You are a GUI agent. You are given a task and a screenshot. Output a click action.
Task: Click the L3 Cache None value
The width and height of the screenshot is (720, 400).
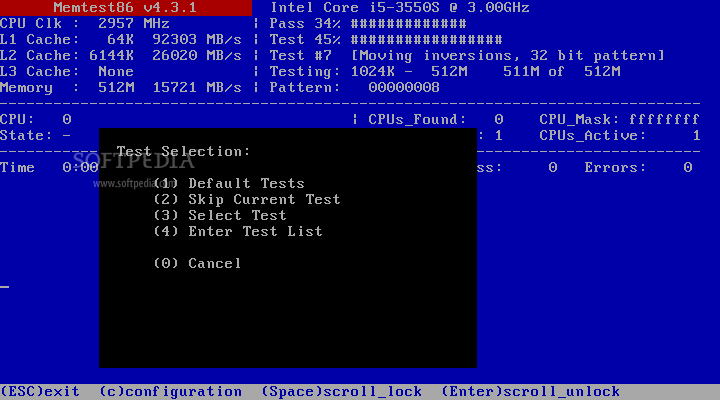click(x=116, y=72)
